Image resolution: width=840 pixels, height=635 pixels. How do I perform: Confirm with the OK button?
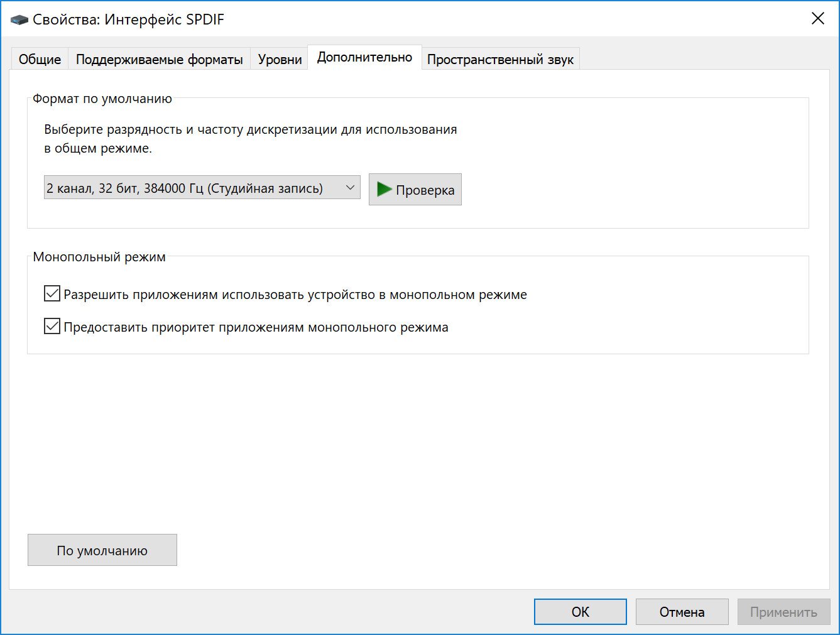[x=581, y=612]
